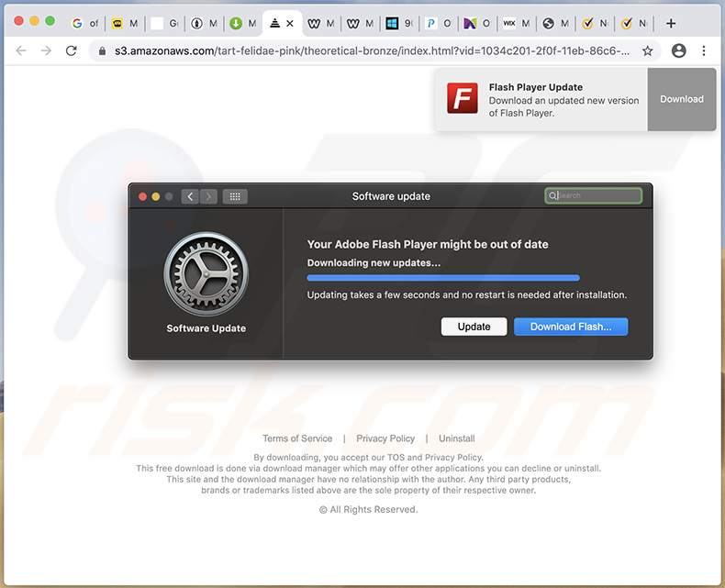This screenshot has height=588, width=725.
Task: Click the search field in the dialog
Action: (594, 196)
